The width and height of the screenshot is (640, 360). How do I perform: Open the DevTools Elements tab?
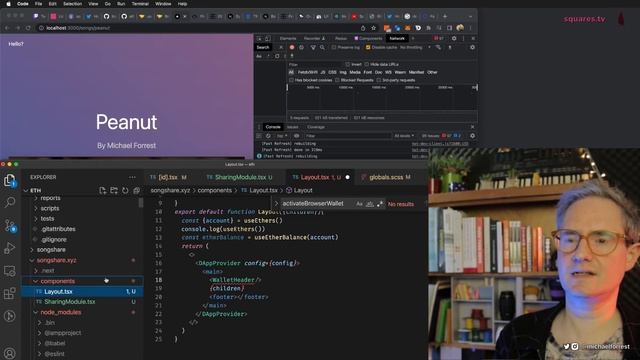(288, 38)
